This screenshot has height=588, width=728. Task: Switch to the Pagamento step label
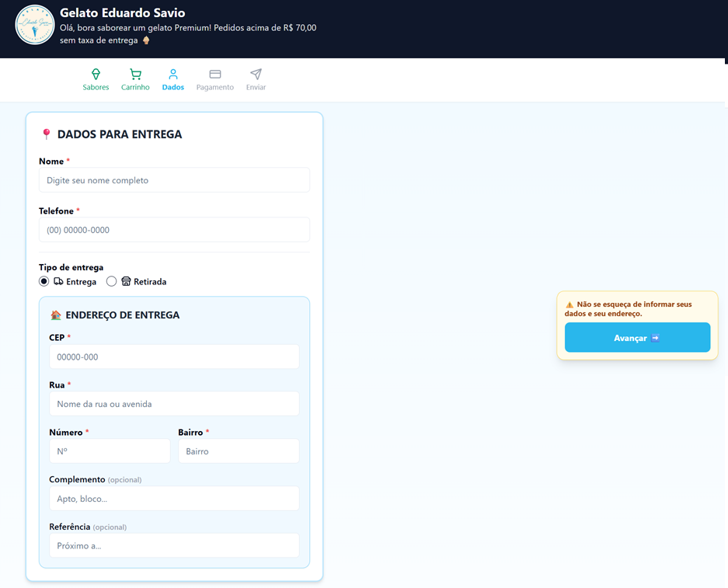(215, 87)
